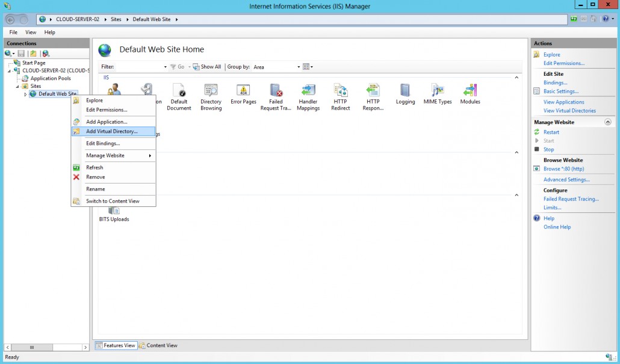Screen dimensions: 620x364
Task: Collapse the IIS group section chevron
Action: [516, 78]
